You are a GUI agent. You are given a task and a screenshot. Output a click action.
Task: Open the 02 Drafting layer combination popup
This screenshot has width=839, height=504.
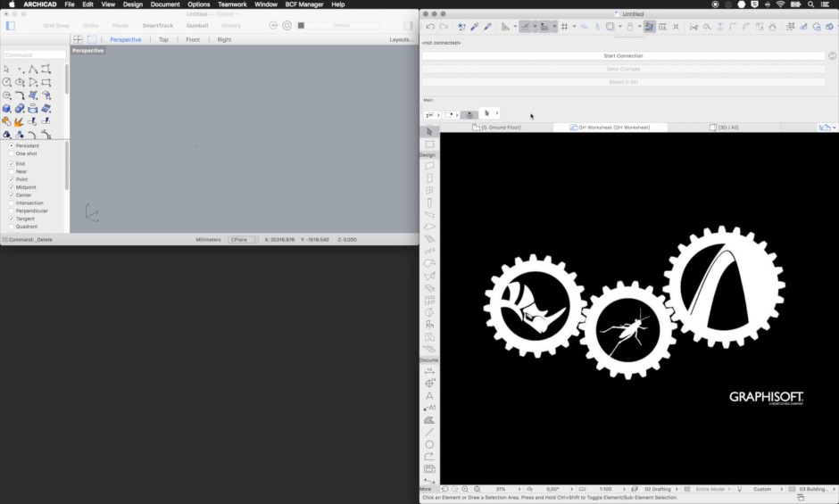(x=660, y=489)
